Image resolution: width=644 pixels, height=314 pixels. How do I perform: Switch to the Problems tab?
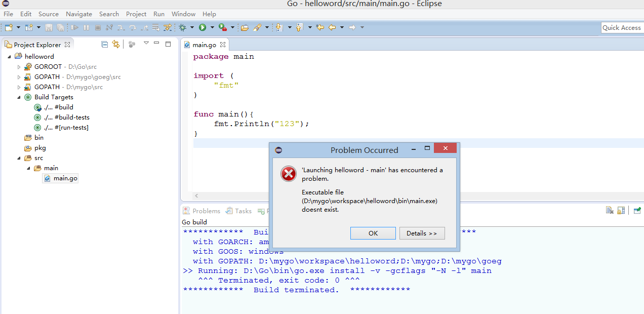202,211
